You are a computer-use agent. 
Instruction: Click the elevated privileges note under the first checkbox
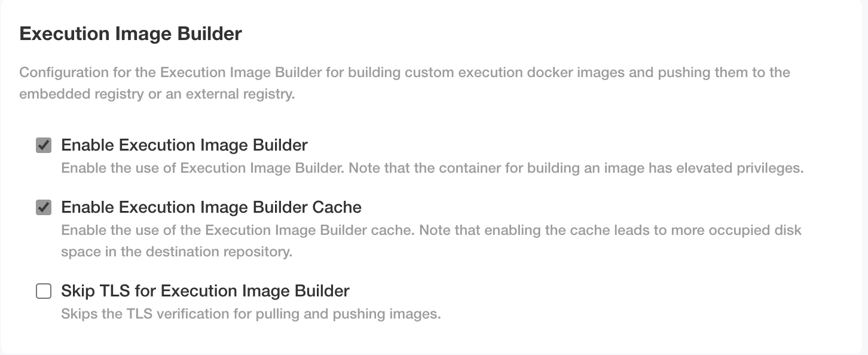click(432, 168)
